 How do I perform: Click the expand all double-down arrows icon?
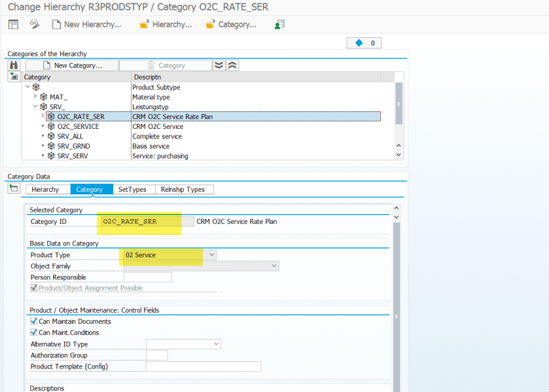(x=219, y=65)
